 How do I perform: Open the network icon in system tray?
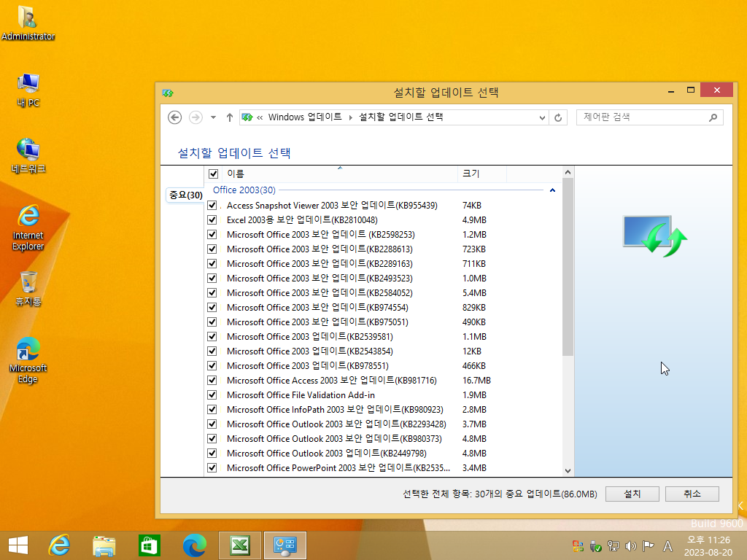coord(613,546)
